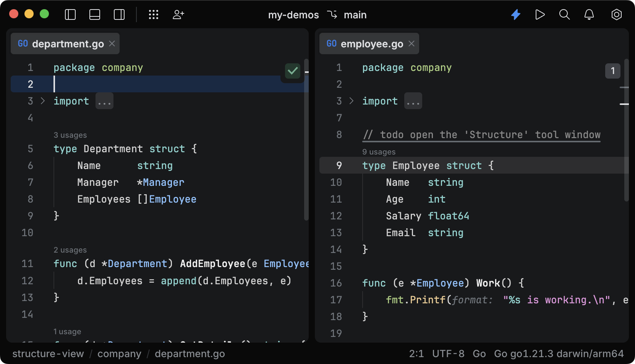635x364 pixels.
Task: Select the employee.go tab
Action: 368,43
